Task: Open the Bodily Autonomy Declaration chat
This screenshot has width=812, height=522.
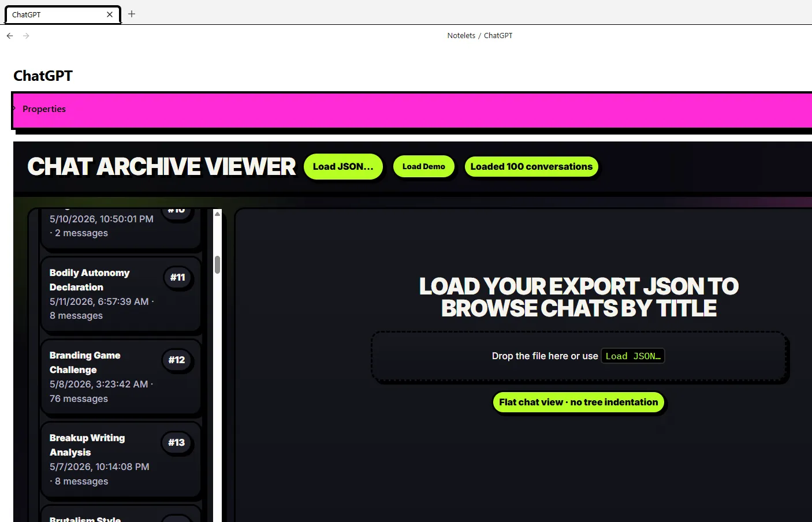Action: (x=121, y=294)
